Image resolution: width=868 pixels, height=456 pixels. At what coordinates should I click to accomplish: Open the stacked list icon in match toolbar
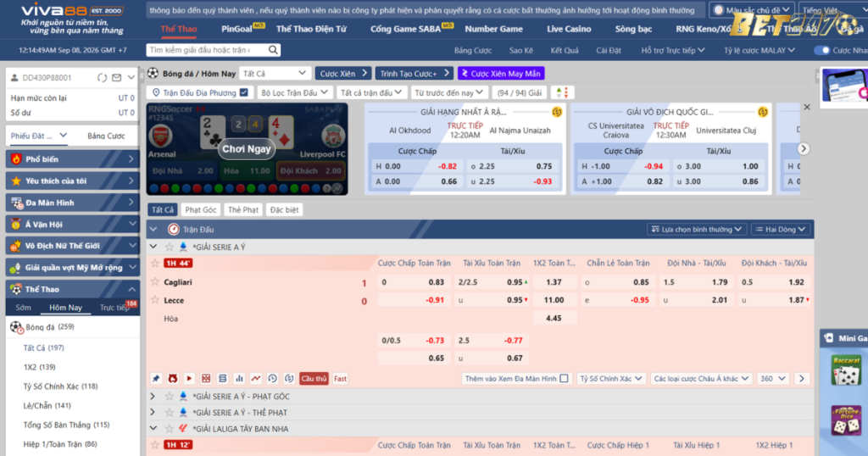(223, 379)
